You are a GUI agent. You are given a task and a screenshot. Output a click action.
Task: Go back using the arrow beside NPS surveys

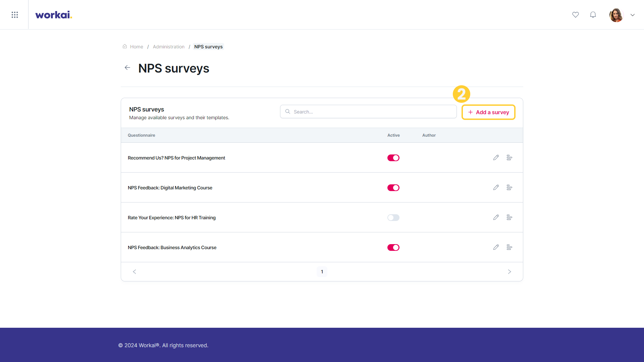click(127, 67)
